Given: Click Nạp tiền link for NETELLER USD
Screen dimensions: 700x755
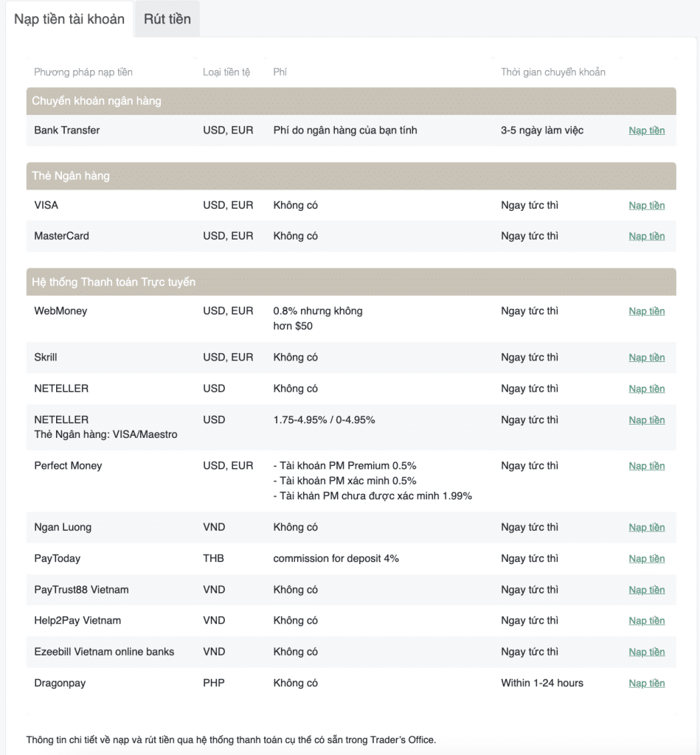Looking at the screenshot, I should 646,389.
